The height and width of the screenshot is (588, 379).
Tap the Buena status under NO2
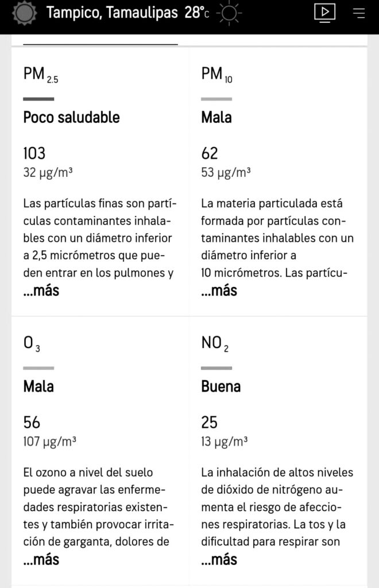click(221, 386)
